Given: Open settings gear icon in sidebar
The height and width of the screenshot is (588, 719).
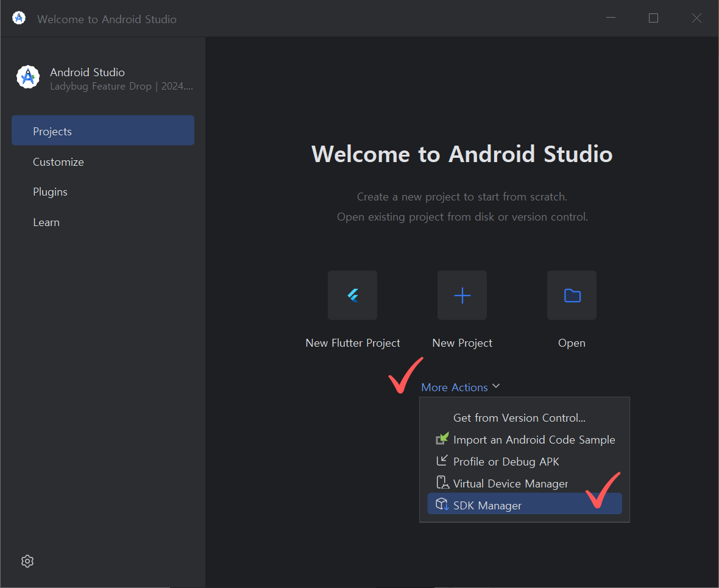Looking at the screenshot, I should [x=27, y=561].
